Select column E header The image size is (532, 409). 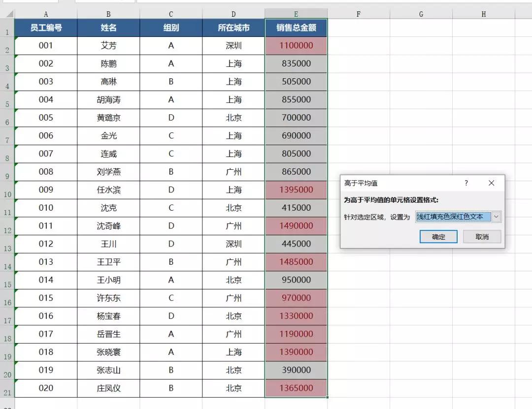[x=296, y=14]
